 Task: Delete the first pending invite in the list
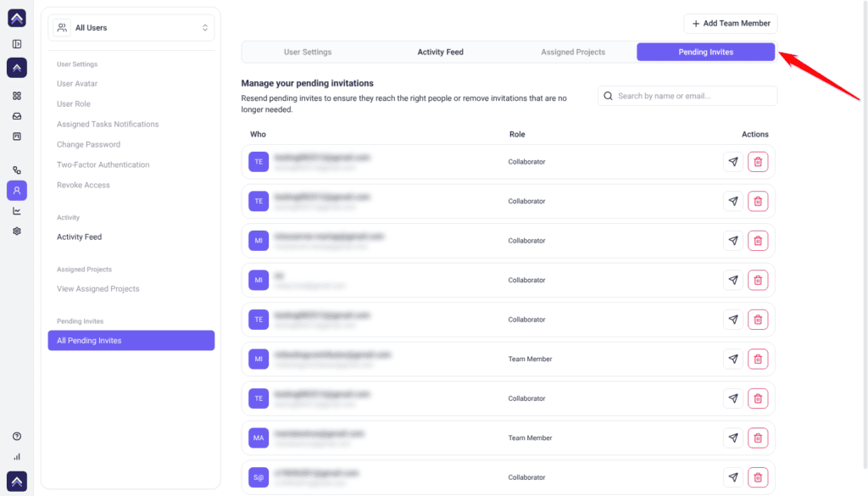tap(758, 162)
